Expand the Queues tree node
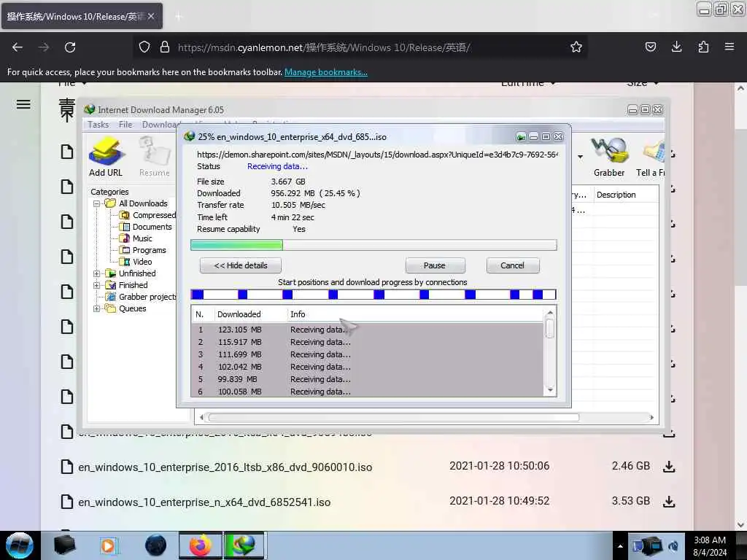 tap(97, 308)
